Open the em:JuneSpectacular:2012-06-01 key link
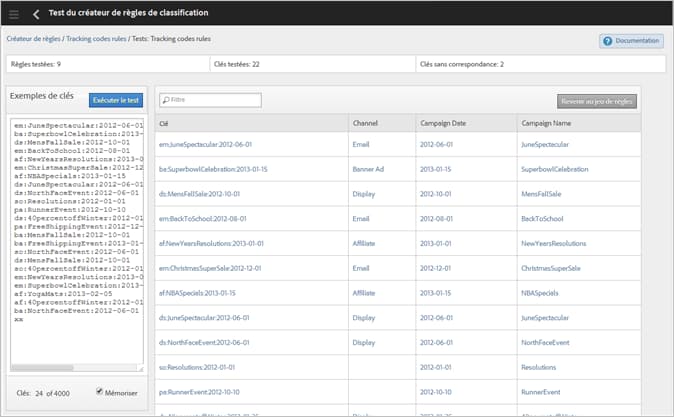Viewport: 674px width, 417px height. point(205,144)
